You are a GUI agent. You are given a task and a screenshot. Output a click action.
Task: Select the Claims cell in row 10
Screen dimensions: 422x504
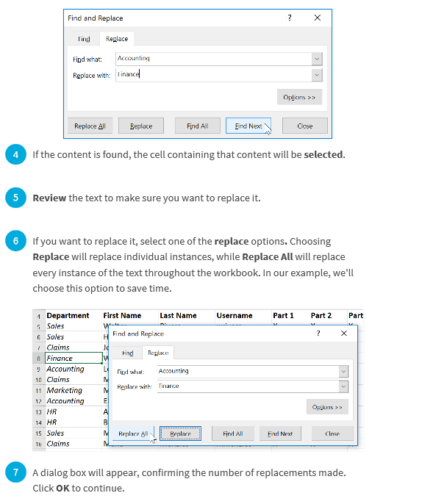point(74,379)
